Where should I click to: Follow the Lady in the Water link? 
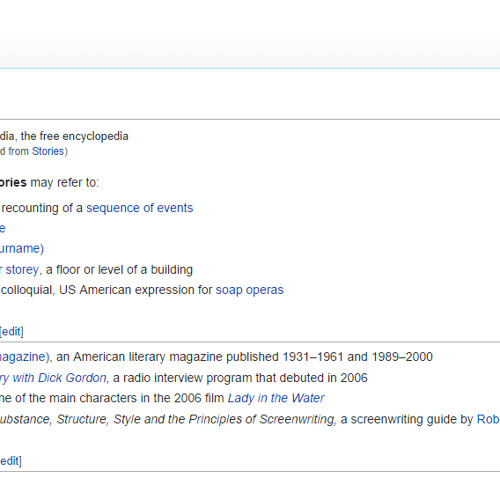coord(276,398)
